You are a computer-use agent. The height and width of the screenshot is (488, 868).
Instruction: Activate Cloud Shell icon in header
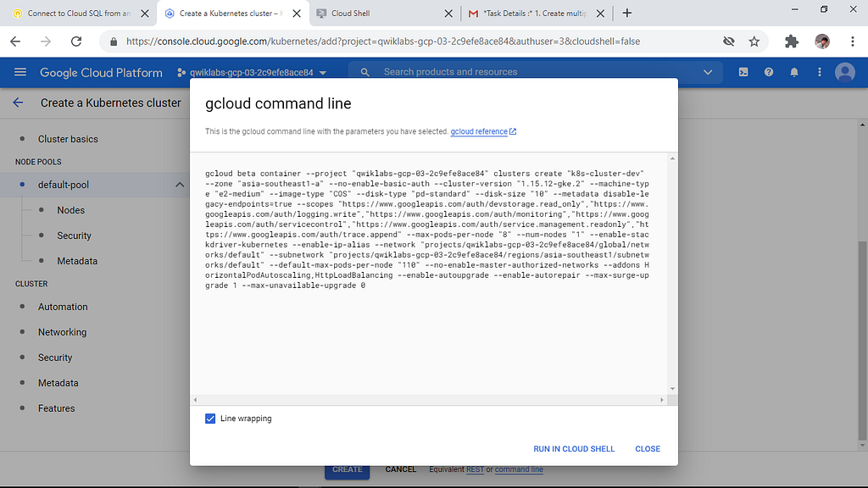743,72
